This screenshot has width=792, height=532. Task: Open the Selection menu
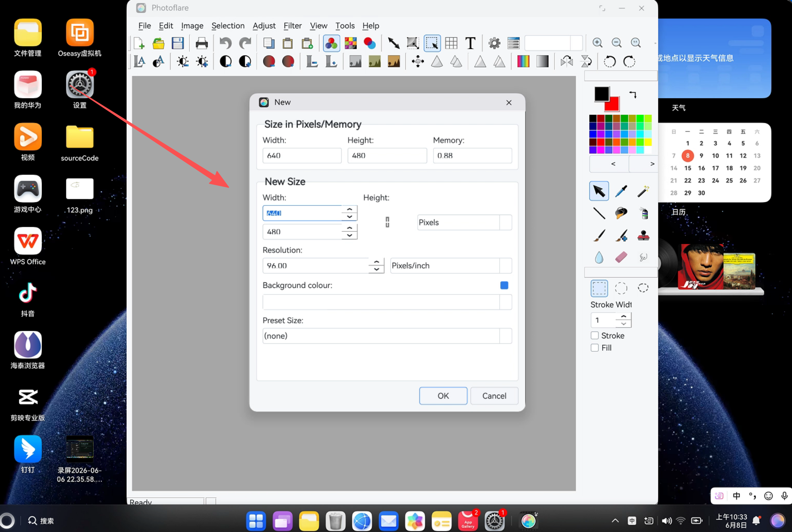pos(228,26)
